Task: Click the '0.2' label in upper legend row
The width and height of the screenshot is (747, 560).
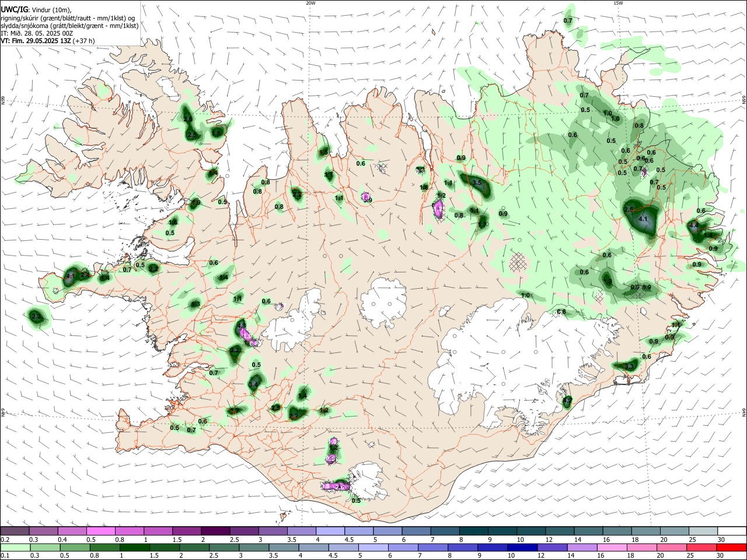Action: tap(5, 540)
